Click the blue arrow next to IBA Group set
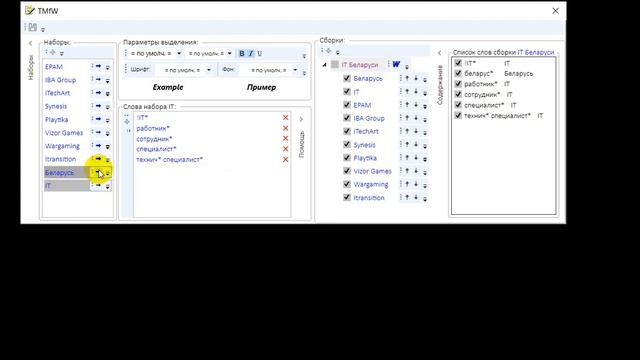 click(98, 80)
